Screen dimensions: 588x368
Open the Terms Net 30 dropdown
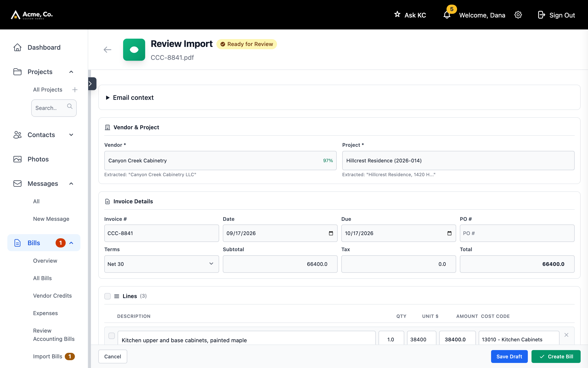[x=161, y=264]
